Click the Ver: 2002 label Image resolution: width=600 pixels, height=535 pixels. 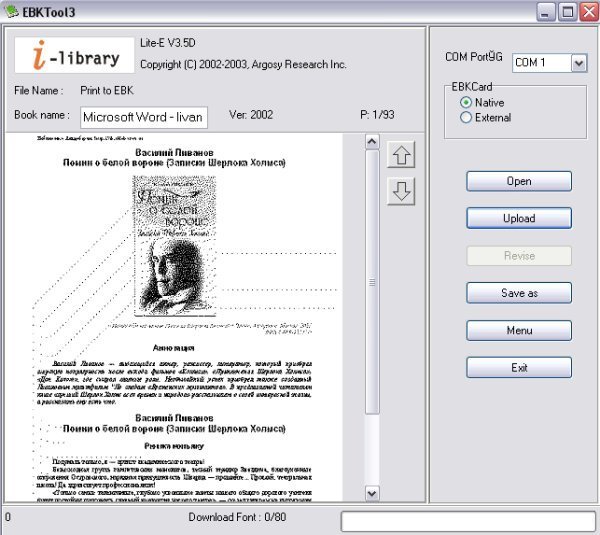click(251, 115)
